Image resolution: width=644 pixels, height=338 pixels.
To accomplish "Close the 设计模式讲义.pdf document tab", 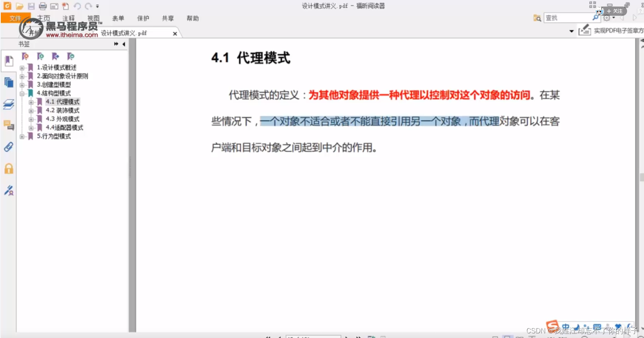I will [x=175, y=33].
